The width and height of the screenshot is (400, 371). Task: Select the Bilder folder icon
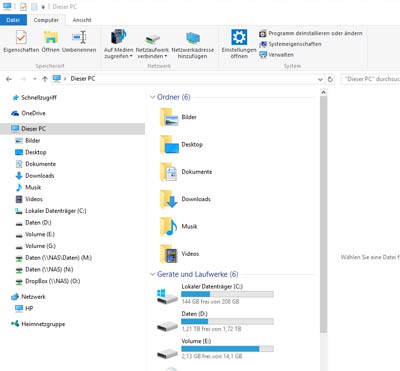[x=169, y=118]
